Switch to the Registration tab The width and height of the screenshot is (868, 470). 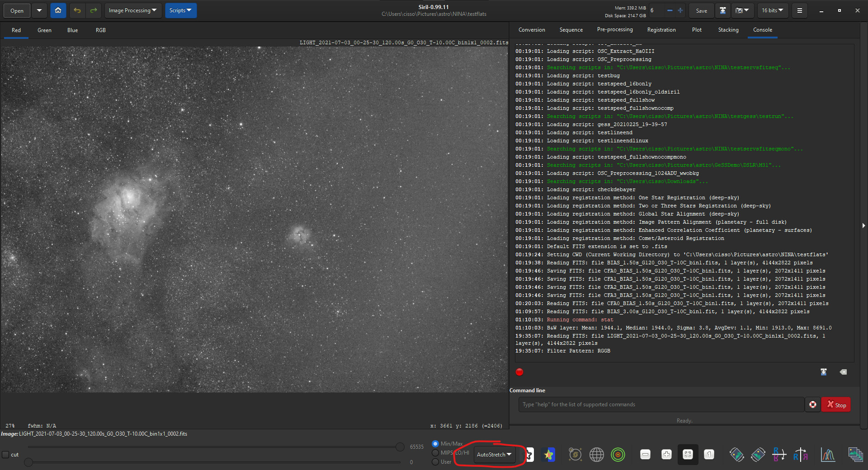[x=661, y=30]
